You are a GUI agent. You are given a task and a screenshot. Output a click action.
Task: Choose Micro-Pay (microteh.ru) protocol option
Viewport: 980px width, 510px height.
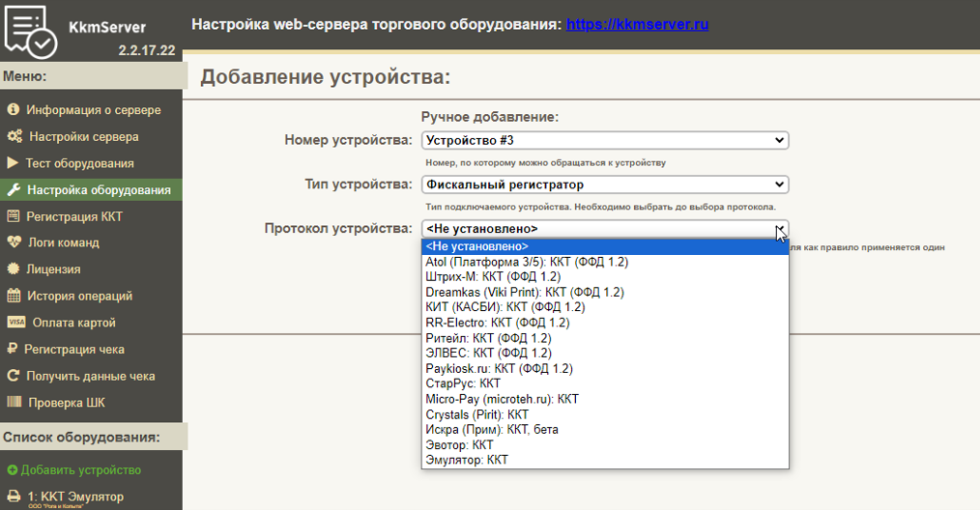[x=605, y=399]
